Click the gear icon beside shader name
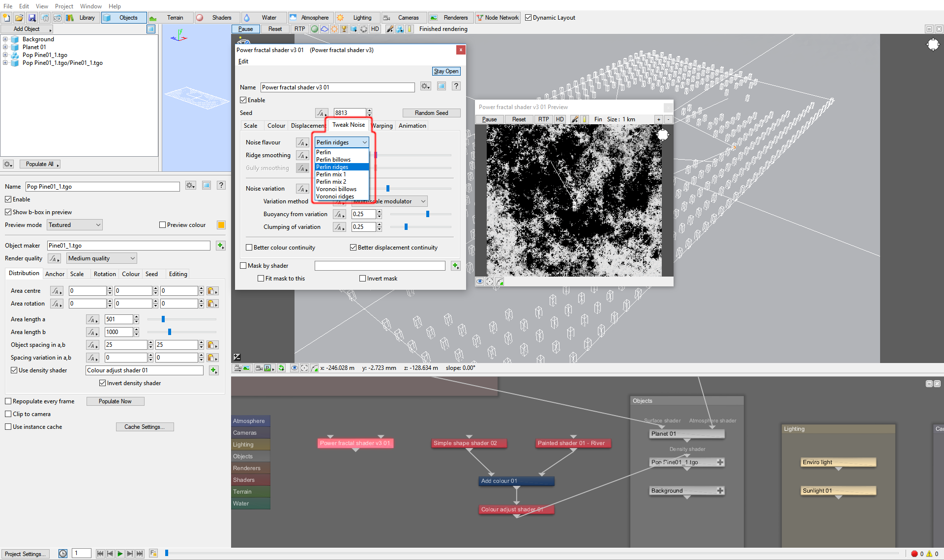 (x=425, y=86)
